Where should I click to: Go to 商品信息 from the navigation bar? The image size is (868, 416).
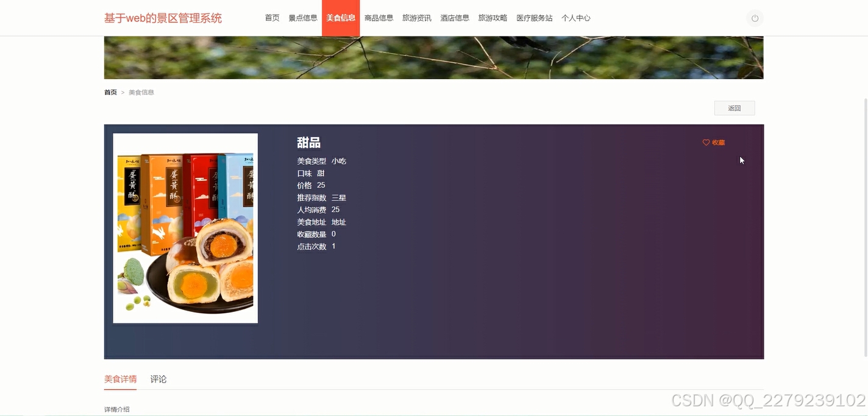coord(379,18)
